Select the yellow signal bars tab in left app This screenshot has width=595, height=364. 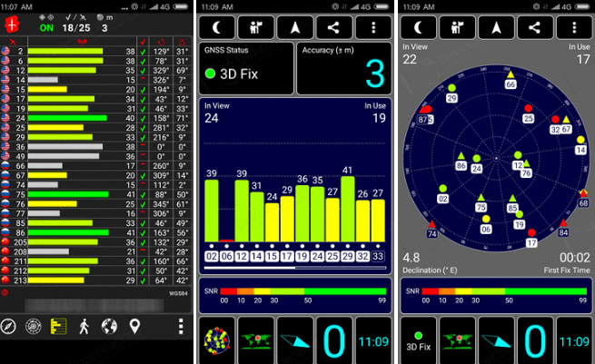tap(60, 326)
